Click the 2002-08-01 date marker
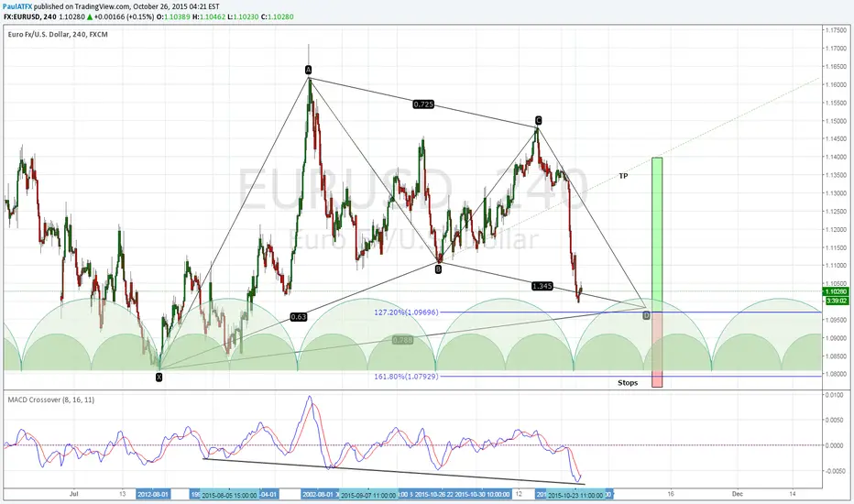854x504 pixels. pos(318,494)
